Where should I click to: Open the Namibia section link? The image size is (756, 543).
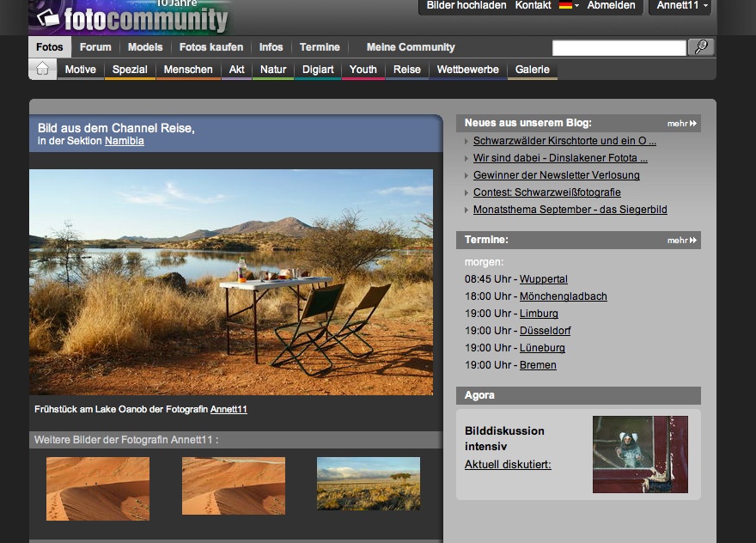(x=125, y=141)
